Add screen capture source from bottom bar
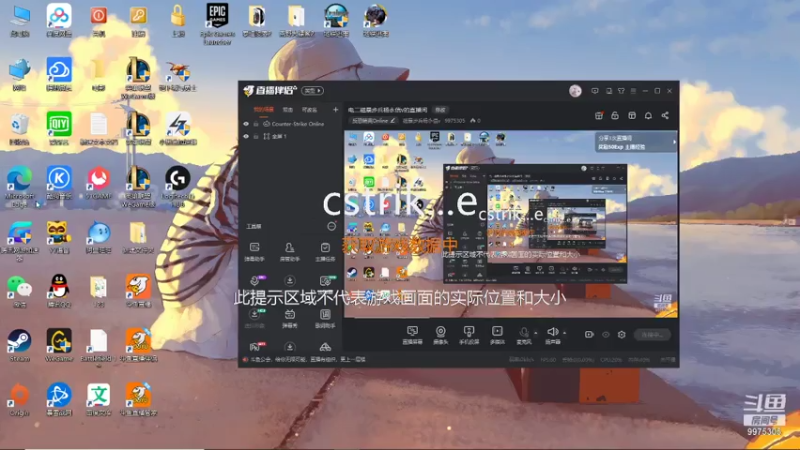Image resolution: width=800 pixels, height=450 pixels. (412, 335)
